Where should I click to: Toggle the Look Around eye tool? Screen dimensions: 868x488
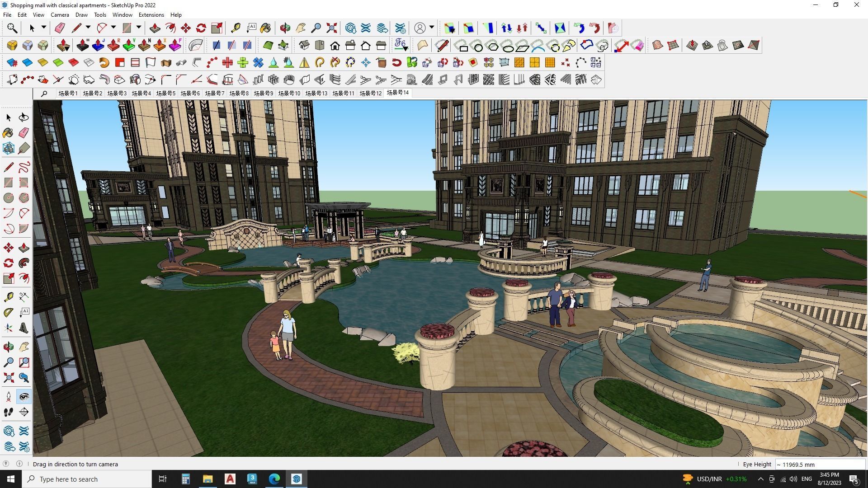pos(24,397)
